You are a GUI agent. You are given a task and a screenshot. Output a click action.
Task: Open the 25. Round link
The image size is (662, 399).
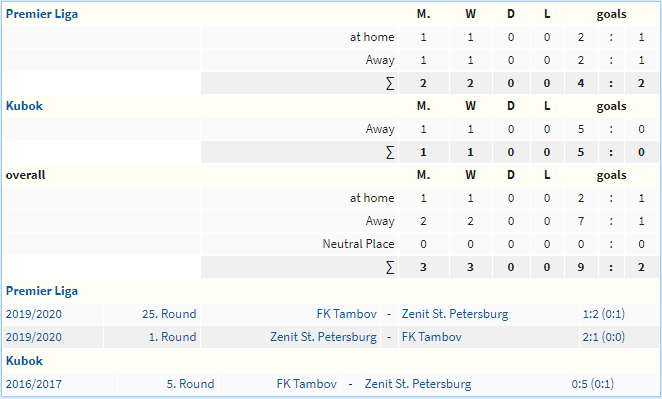click(x=169, y=314)
